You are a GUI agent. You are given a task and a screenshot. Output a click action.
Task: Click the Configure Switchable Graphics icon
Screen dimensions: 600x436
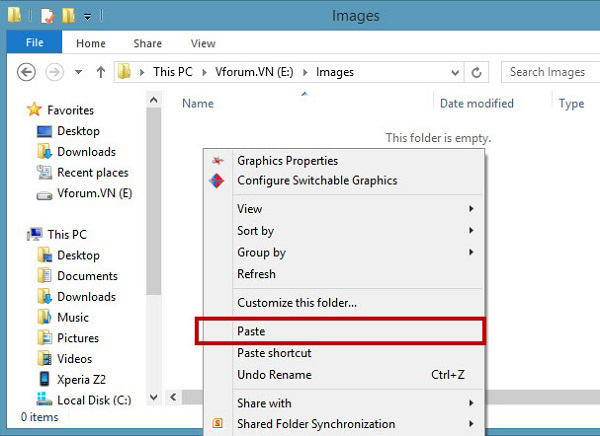[216, 181]
